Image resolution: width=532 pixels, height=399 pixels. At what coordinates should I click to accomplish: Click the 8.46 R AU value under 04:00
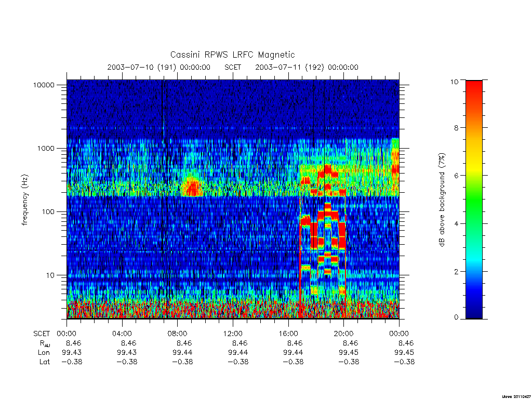pos(129,343)
